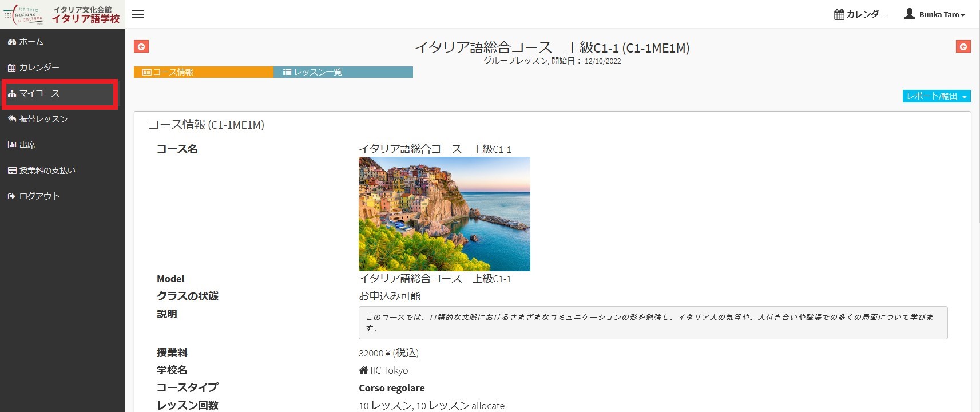The image size is (980, 412).
Task: Click the coastal village course image
Action: pyautogui.click(x=444, y=214)
